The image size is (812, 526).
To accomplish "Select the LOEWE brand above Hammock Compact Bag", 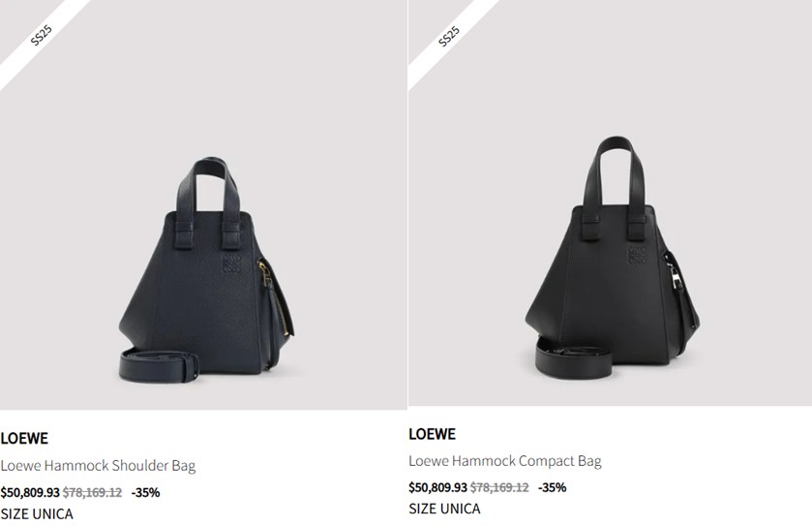I will point(433,434).
